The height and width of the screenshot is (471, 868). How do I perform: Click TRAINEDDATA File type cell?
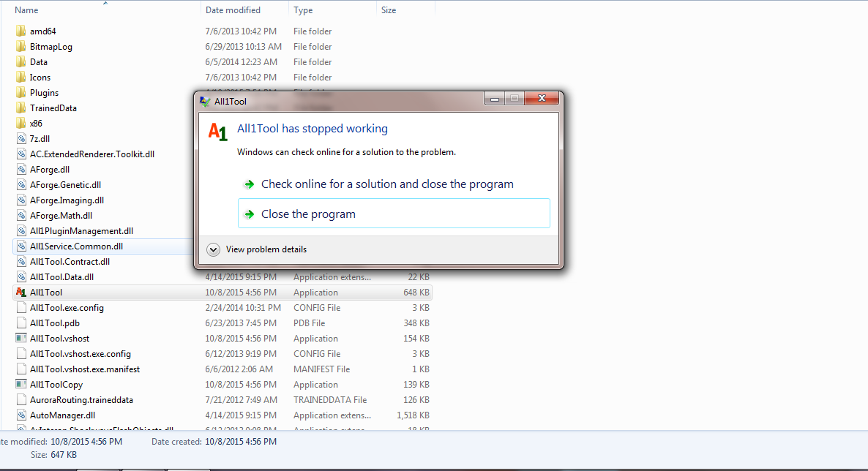tap(330, 399)
